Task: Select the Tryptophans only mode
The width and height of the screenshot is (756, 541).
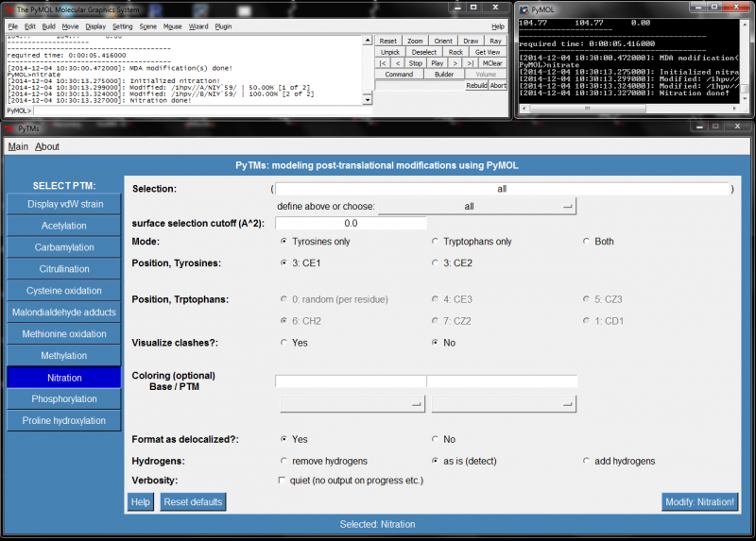Action: [x=436, y=242]
